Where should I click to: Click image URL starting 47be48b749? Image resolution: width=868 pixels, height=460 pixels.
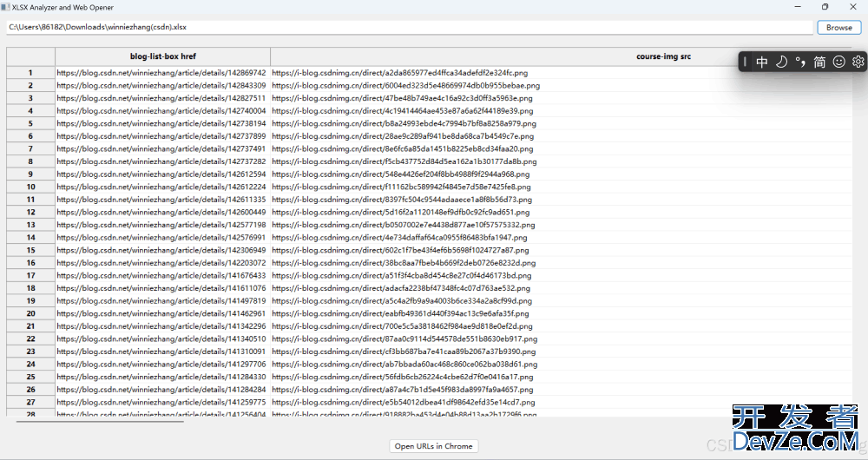[x=403, y=98]
